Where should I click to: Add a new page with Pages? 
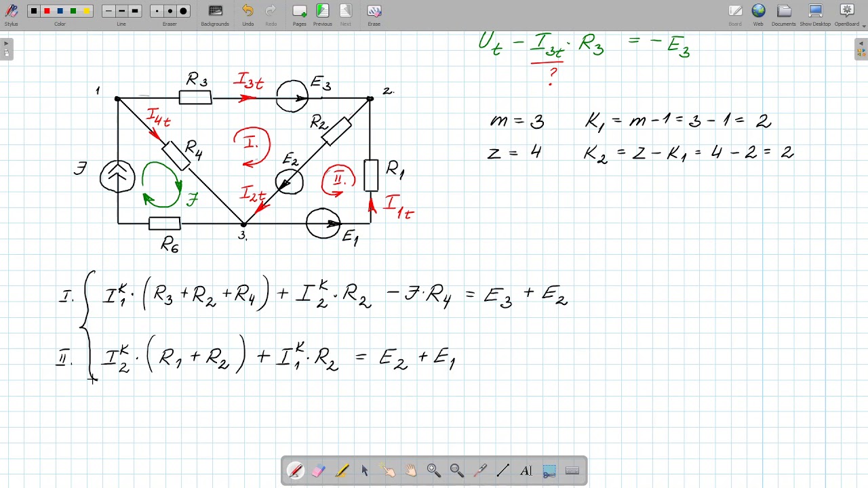[x=300, y=11]
